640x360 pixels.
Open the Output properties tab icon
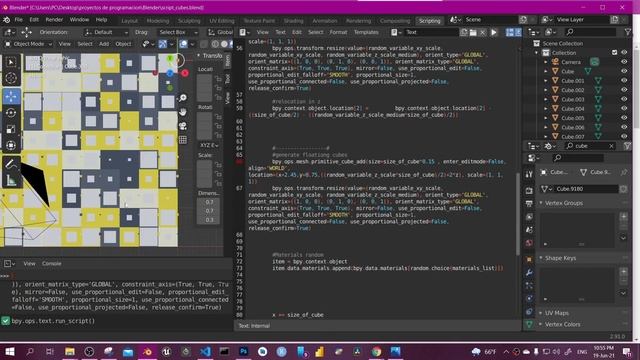coord(529,203)
